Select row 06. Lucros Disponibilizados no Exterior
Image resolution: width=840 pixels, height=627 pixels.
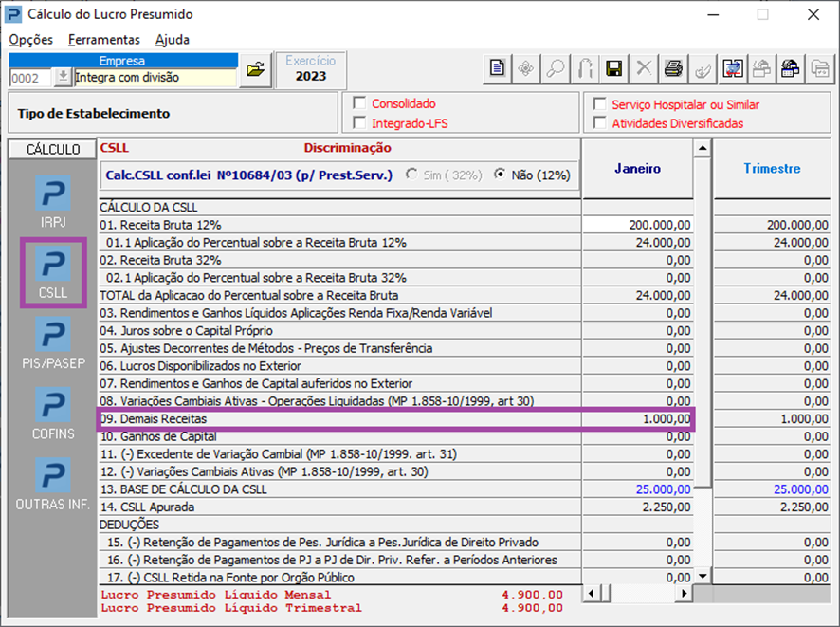[x=339, y=366]
